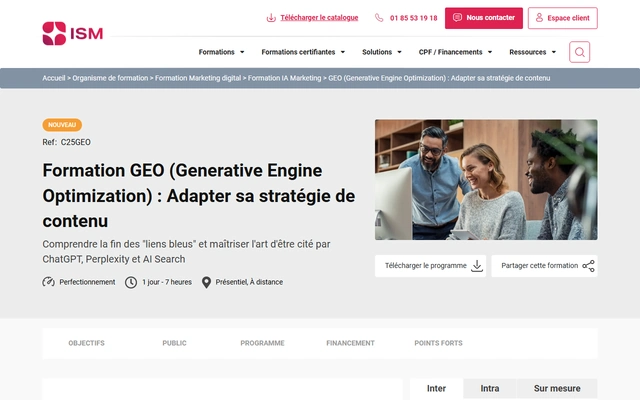
Task: Open Formation Marketing digital breadcrumb link
Action: tap(198, 78)
